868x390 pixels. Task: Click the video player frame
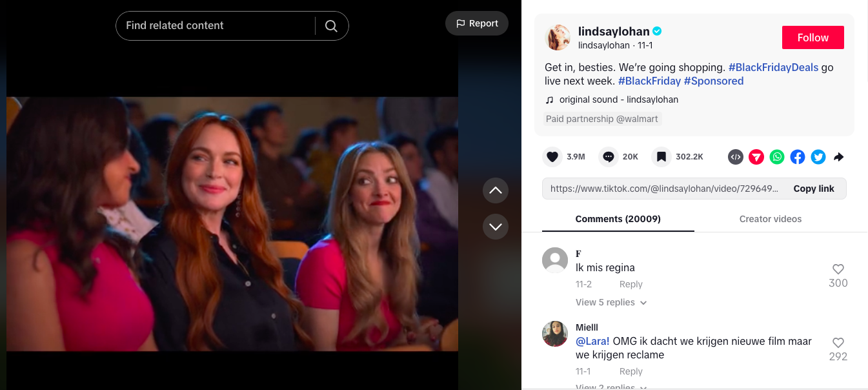click(232, 224)
